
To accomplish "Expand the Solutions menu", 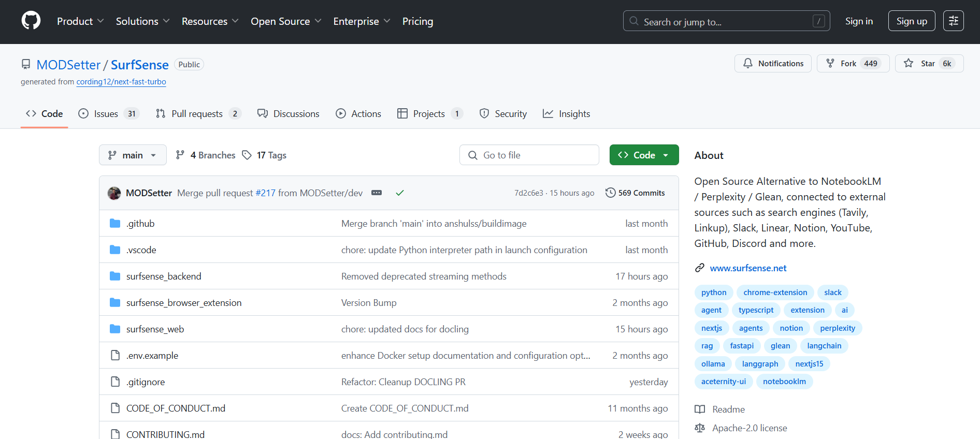I will 142,21.
